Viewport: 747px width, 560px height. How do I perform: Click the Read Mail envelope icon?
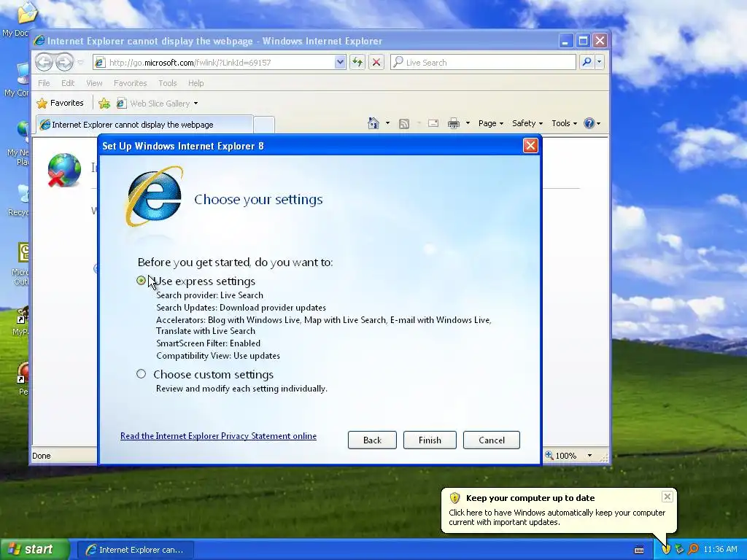(x=433, y=123)
